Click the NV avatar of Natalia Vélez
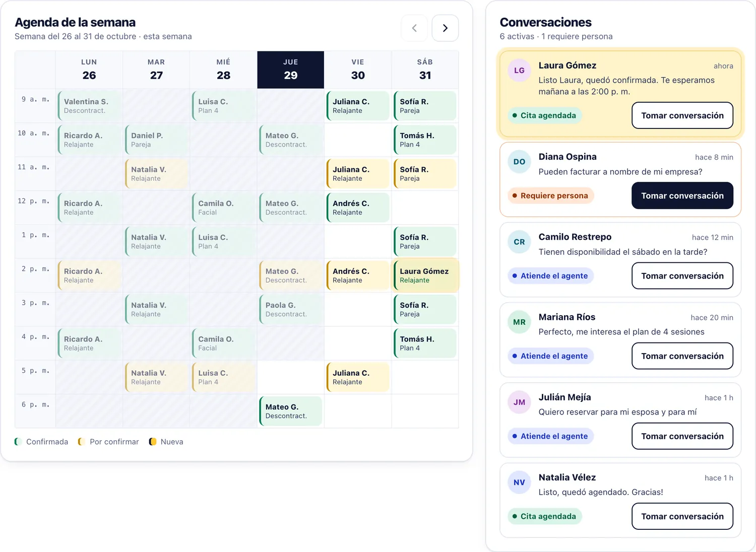This screenshot has width=756, height=552. [519, 482]
